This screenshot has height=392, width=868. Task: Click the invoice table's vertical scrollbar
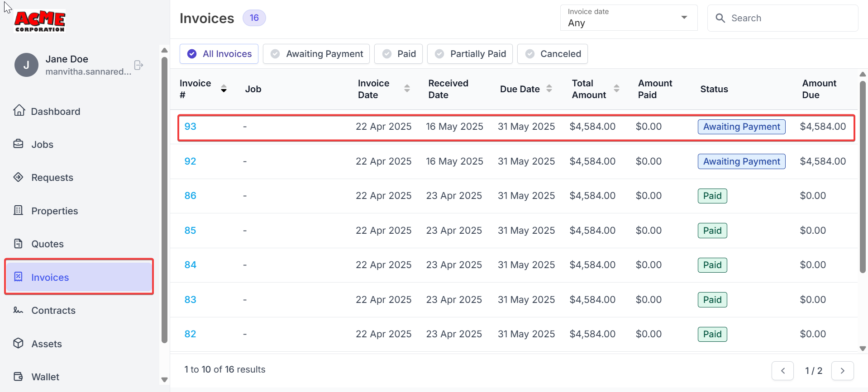point(863,176)
